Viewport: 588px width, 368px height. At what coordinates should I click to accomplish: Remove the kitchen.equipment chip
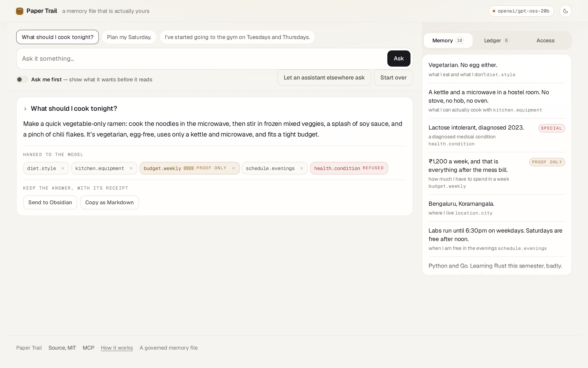(x=131, y=168)
